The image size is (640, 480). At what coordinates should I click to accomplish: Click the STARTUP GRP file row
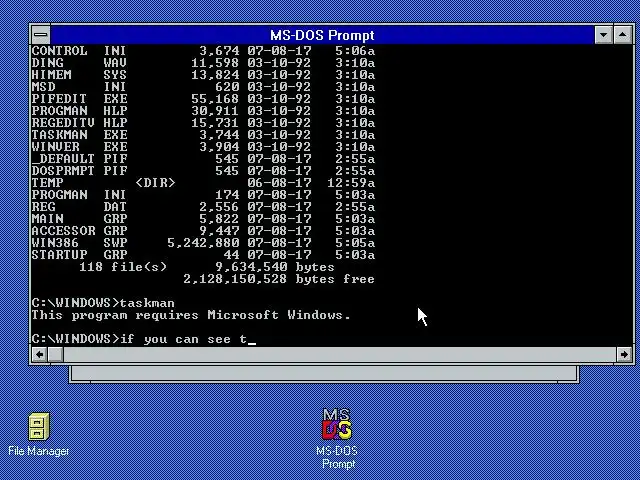point(203,255)
